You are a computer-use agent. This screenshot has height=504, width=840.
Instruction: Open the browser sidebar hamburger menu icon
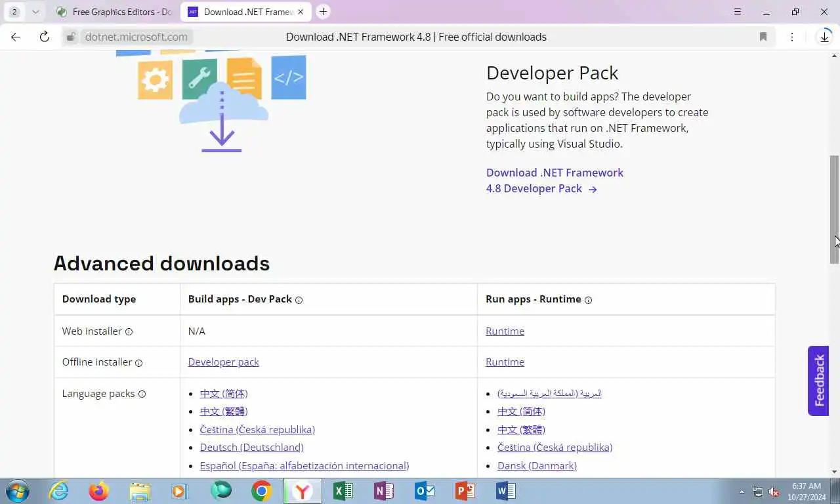tap(738, 12)
